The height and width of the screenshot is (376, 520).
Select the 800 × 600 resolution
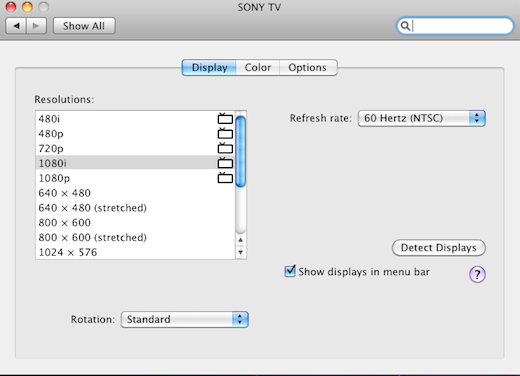(135, 222)
